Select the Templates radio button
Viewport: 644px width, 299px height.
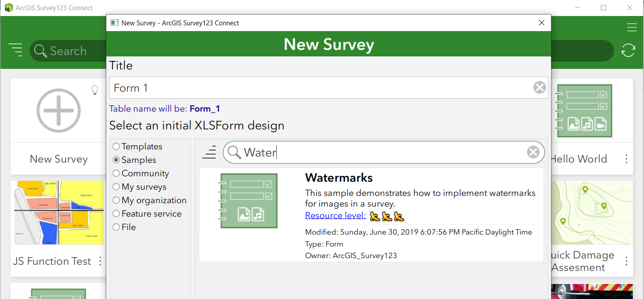117,146
